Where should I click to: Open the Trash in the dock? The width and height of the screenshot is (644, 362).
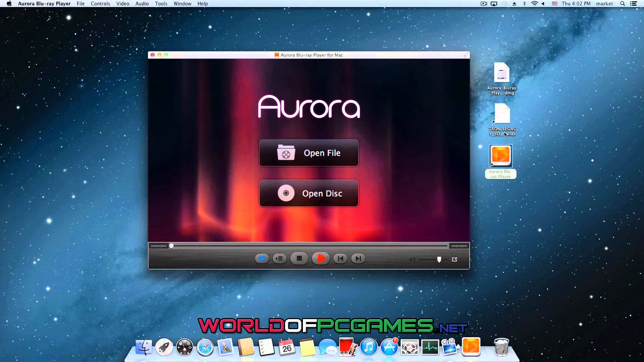501,347
